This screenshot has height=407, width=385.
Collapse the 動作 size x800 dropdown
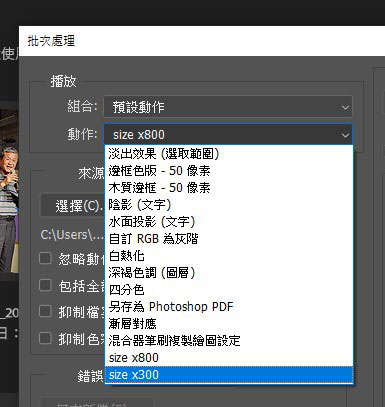228,135
